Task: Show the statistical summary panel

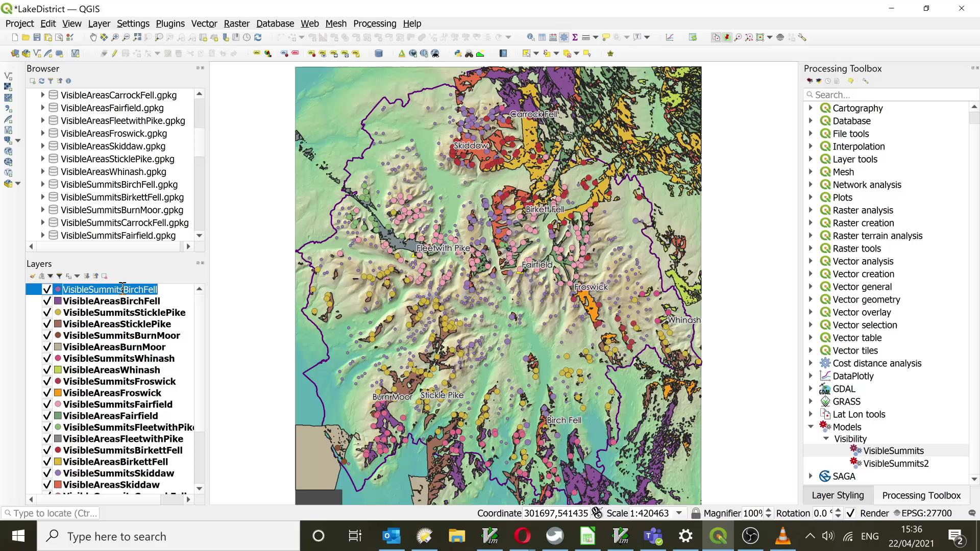Action: pos(575,37)
